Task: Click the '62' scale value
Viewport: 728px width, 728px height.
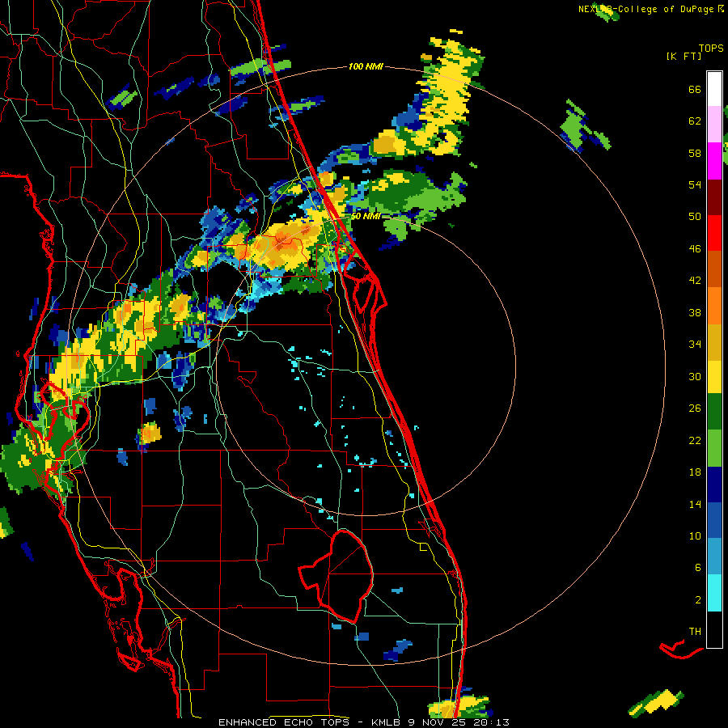Action: click(695, 121)
